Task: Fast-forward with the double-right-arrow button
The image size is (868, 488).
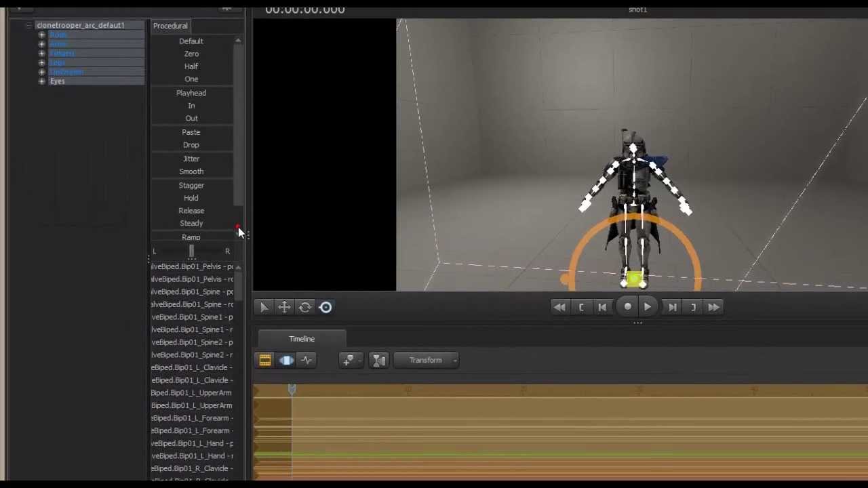Action: 714,307
